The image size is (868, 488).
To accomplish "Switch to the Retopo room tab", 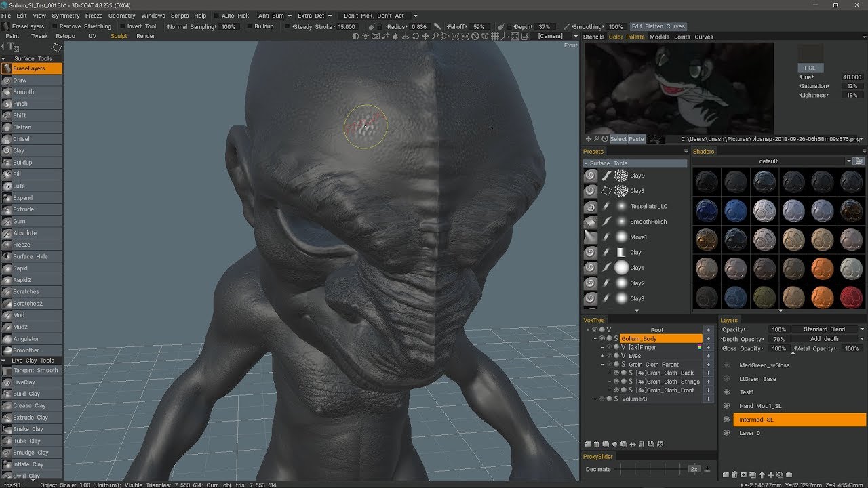I will (x=66, y=36).
